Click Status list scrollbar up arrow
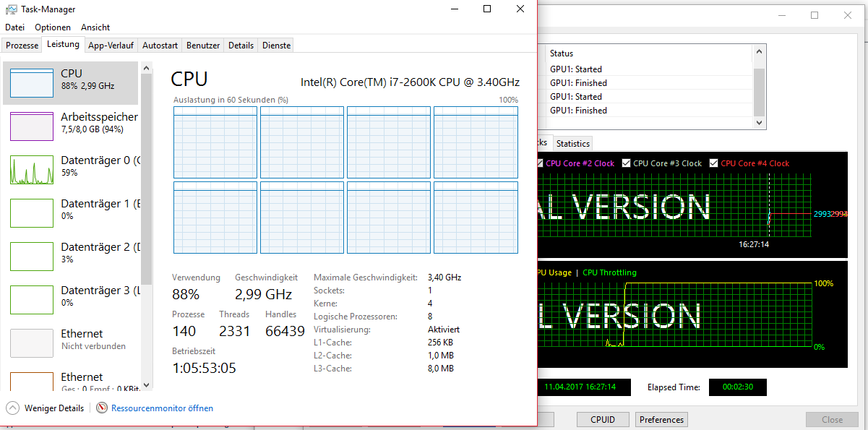 (x=759, y=51)
